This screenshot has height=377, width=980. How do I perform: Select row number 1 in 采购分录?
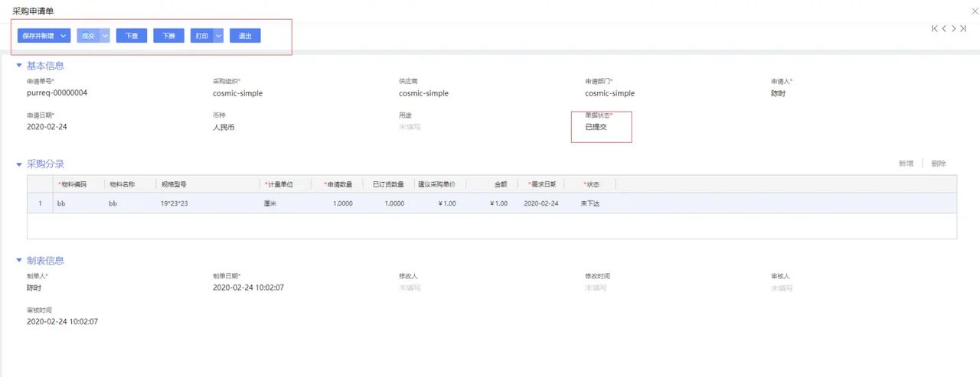(40, 203)
